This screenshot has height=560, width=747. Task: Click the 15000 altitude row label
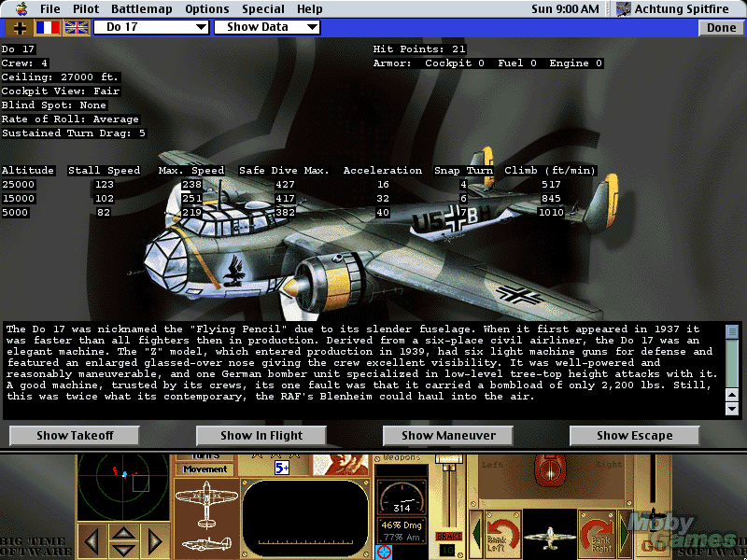(18, 198)
